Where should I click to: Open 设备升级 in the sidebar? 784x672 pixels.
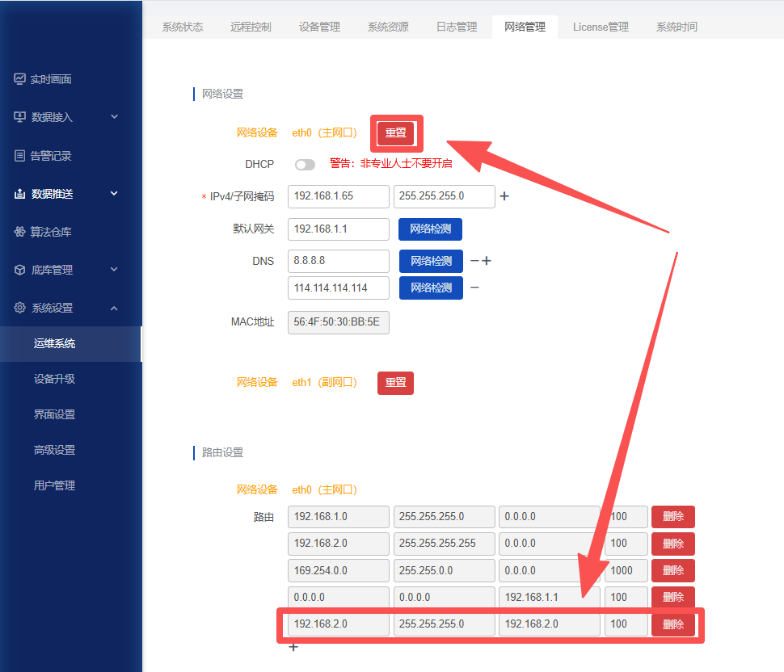click(54, 379)
